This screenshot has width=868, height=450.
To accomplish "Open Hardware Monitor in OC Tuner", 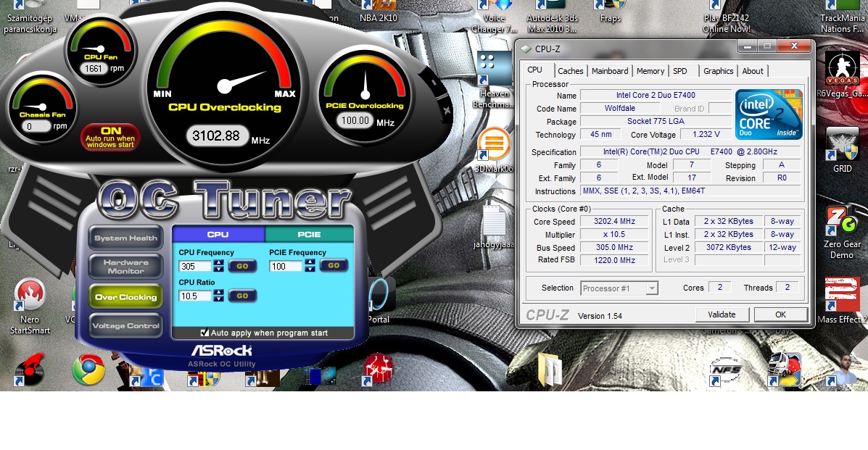I will coord(125,267).
